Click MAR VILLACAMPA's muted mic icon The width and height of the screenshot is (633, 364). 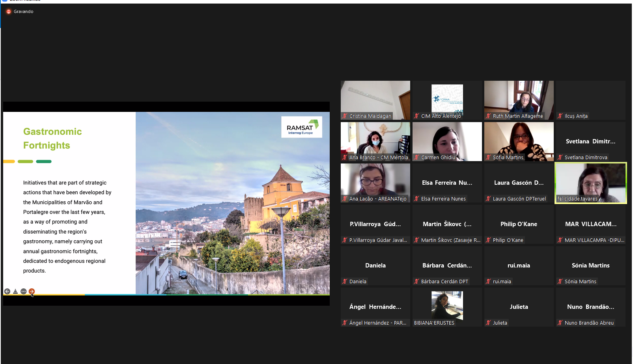pos(560,240)
